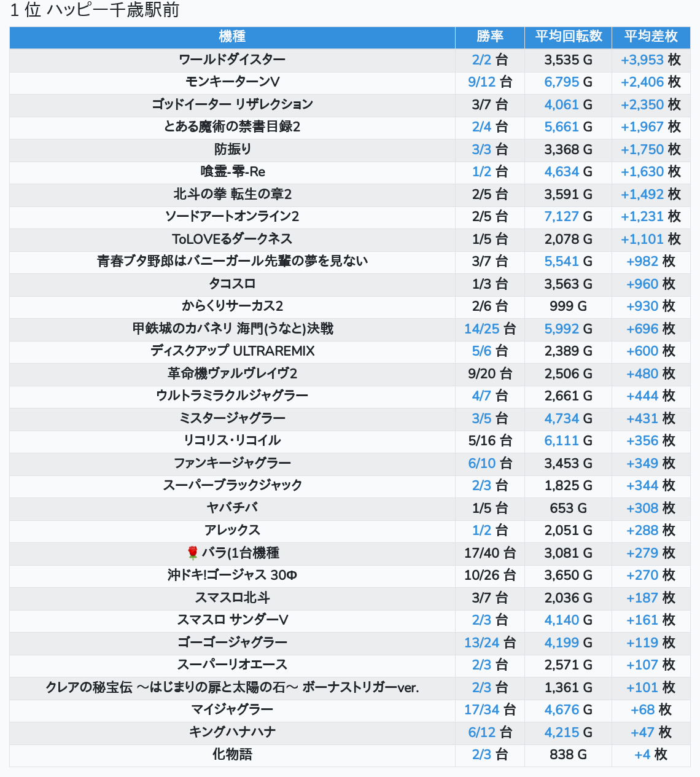Image resolution: width=700 pixels, height=777 pixels.
Task: Click the 防振り machine name
Action: 232,149
